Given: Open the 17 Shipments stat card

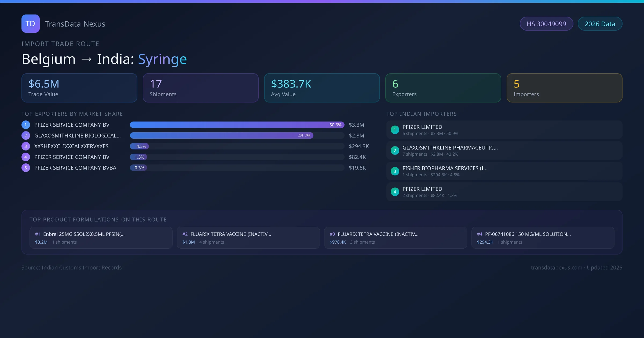Looking at the screenshot, I should [200, 88].
